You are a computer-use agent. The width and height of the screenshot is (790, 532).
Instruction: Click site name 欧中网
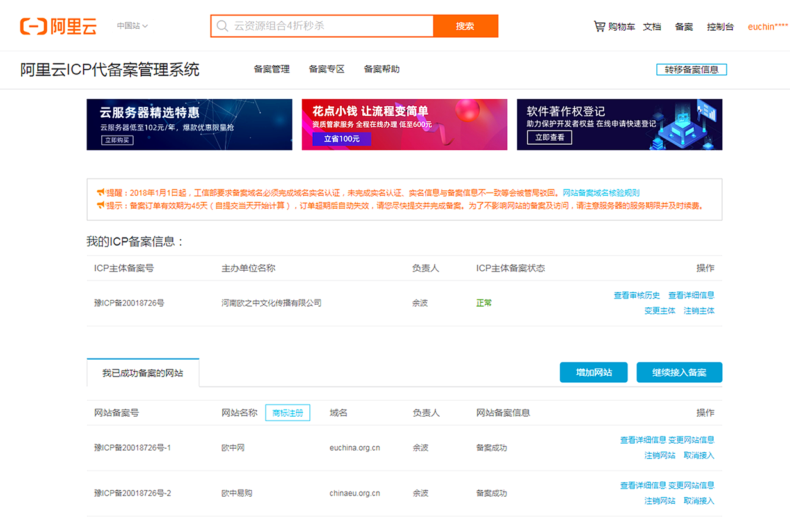pyautogui.click(x=233, y=447)
